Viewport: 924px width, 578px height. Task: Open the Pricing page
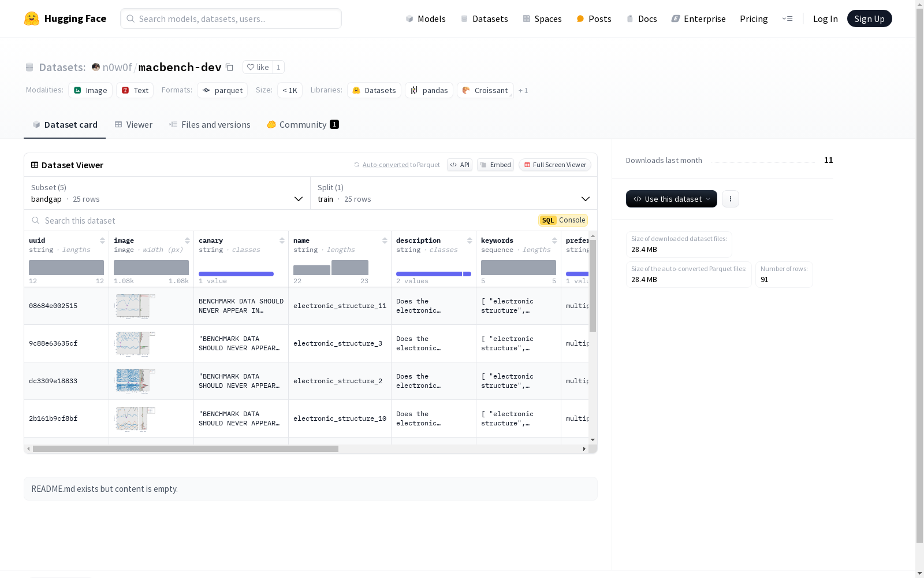pos(754,18)
